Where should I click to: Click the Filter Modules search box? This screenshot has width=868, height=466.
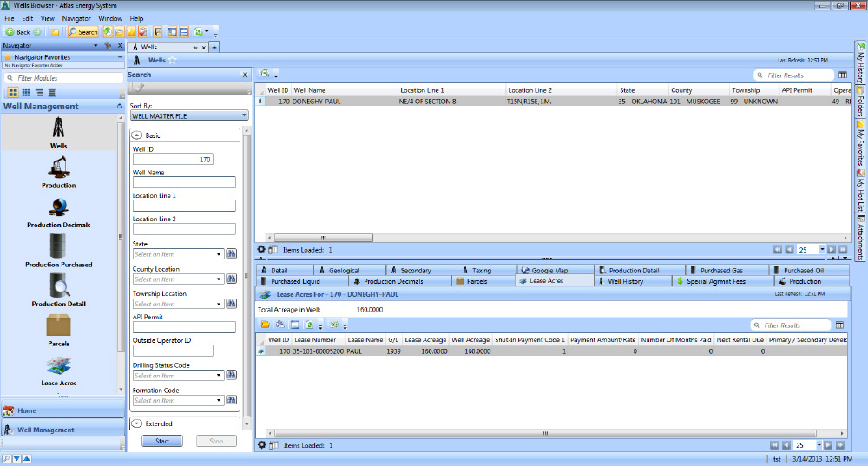pos(62,78)
